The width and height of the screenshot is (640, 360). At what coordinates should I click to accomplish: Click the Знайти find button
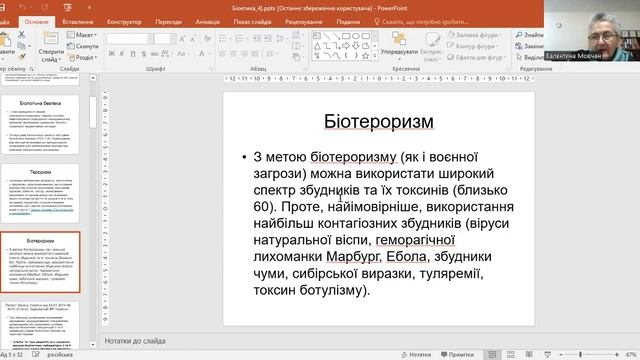529,35
